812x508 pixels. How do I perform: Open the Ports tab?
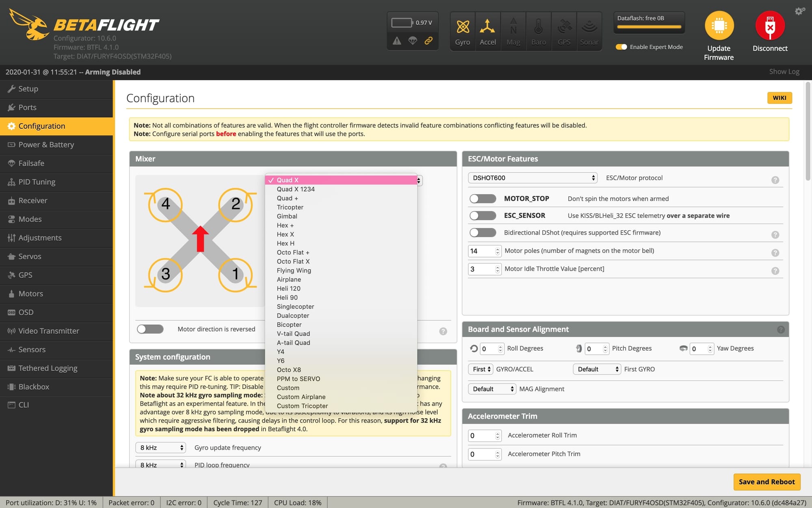[x=56, y=107]
